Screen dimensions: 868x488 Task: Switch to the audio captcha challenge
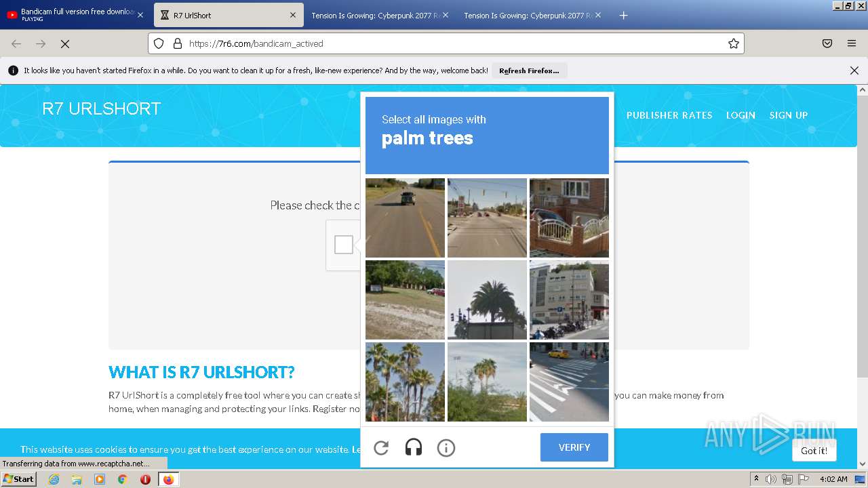[x=414, y=447]
